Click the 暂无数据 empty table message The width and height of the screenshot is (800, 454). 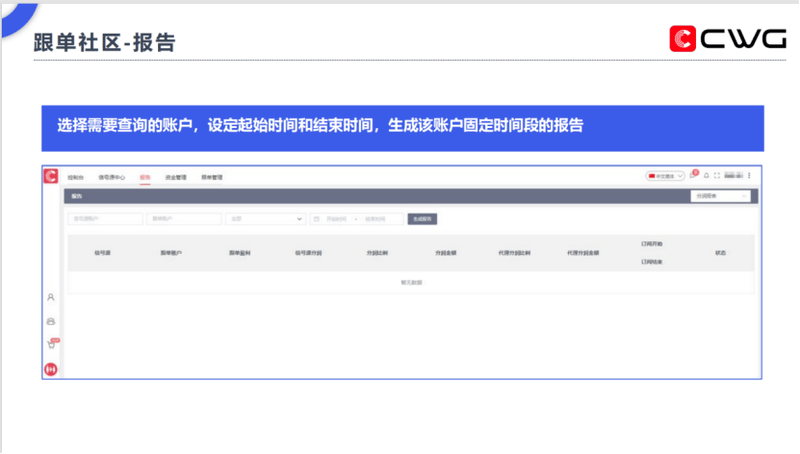tap(411, 283)
